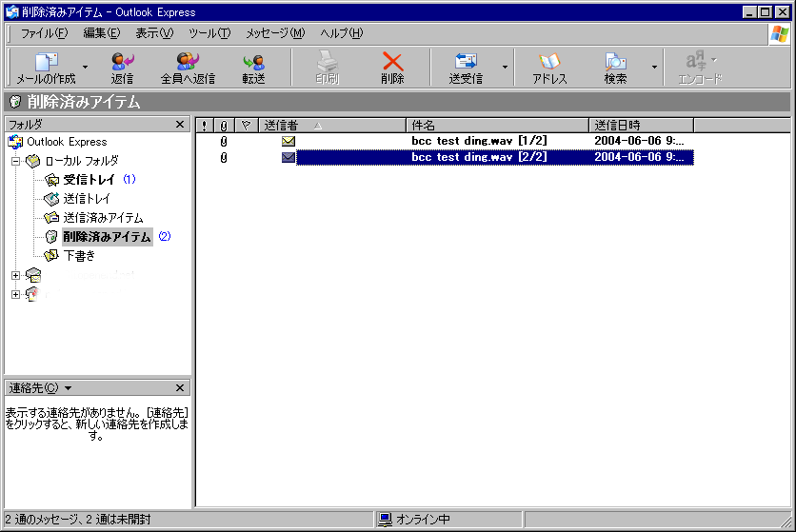The height and width of the screenshot is (532, 796).
Task: Sort by Flag column header
Action: pyautogui.click(x=247, y=126)
